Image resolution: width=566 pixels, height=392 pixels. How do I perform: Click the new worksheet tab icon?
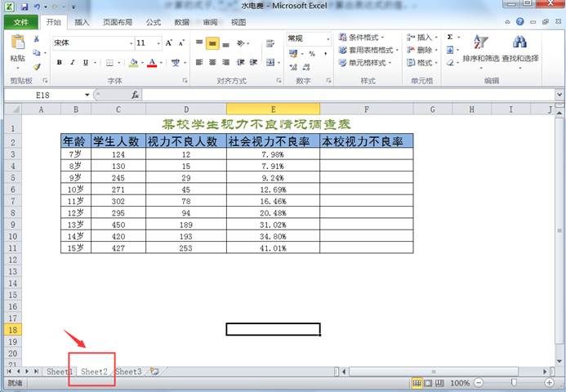coord(154,372)
